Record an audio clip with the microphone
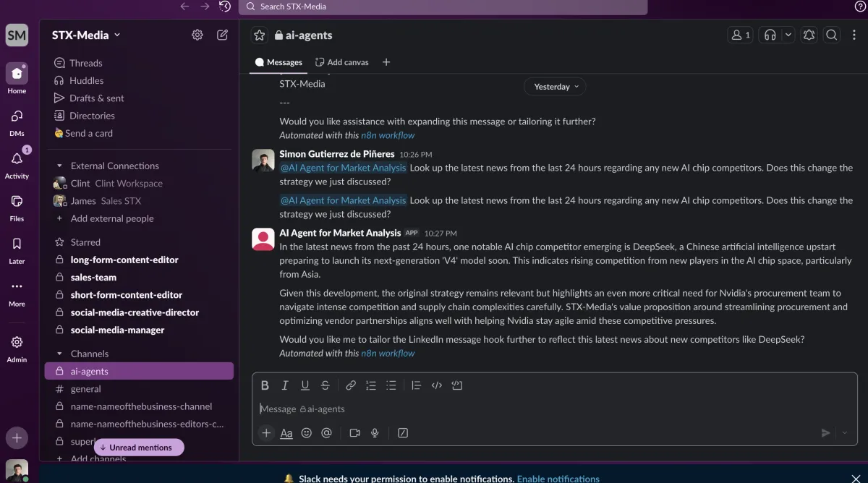Viewport: 868px width, 483px height. 375,433
